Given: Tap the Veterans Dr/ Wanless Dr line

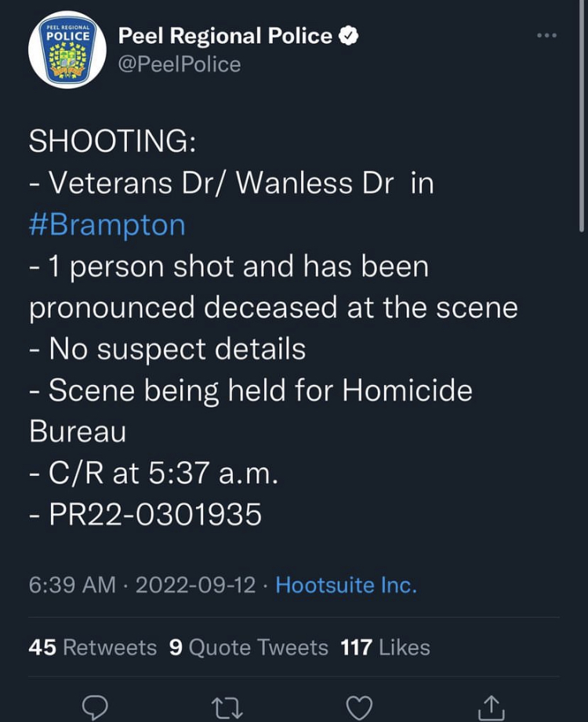Looking at the screenshot, I should coord(231,183).
